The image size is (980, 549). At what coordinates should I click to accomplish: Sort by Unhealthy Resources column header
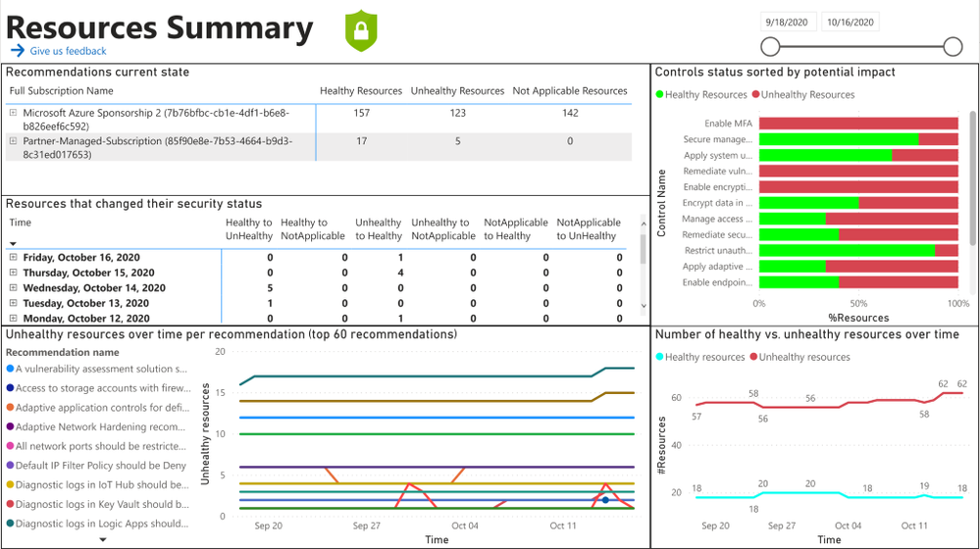[x=457, y=90]
